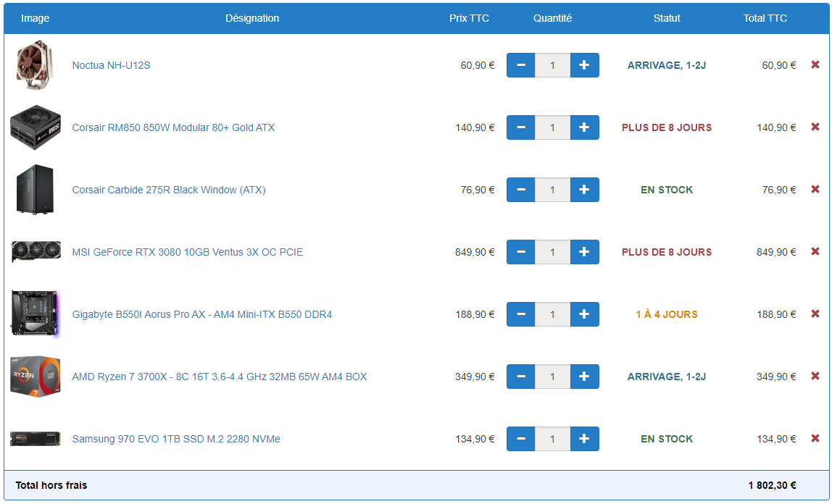Open Corsair Carbide 275R Black Window link
The image size is (832, 504).
(169, 190)
